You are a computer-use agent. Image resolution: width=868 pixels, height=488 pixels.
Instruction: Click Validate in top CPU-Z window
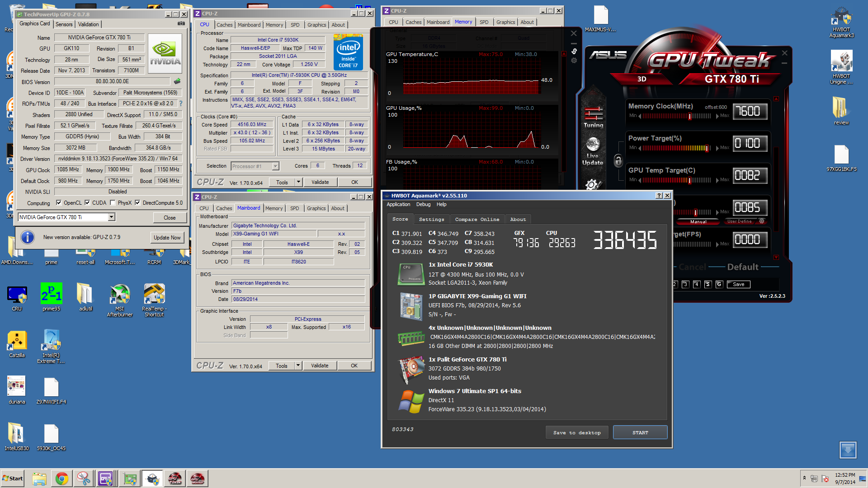pos(320,182)
